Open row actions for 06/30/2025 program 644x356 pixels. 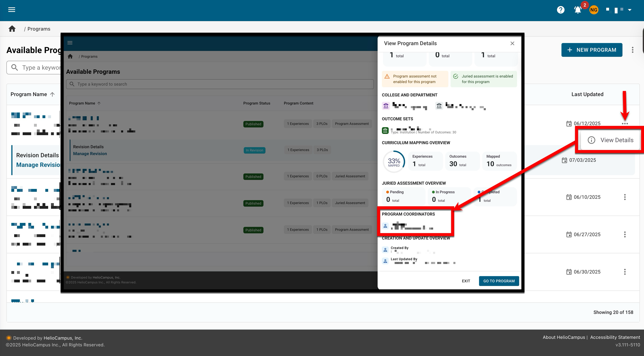625,272
